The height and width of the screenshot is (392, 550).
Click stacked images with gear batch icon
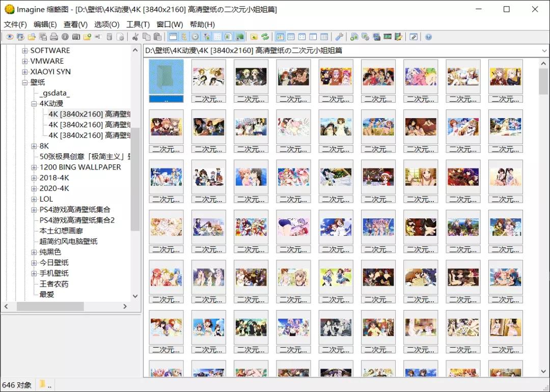click(x=365, y=37)
